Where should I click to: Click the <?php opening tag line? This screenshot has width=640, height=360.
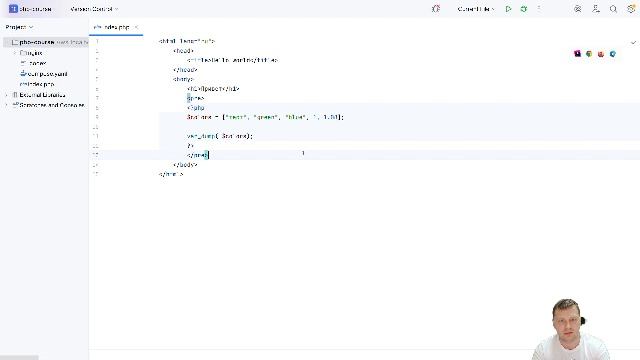coord(196,108)
